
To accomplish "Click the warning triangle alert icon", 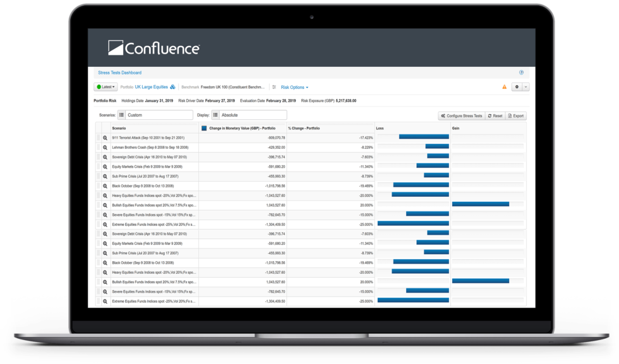I will (x=503, y=87).
